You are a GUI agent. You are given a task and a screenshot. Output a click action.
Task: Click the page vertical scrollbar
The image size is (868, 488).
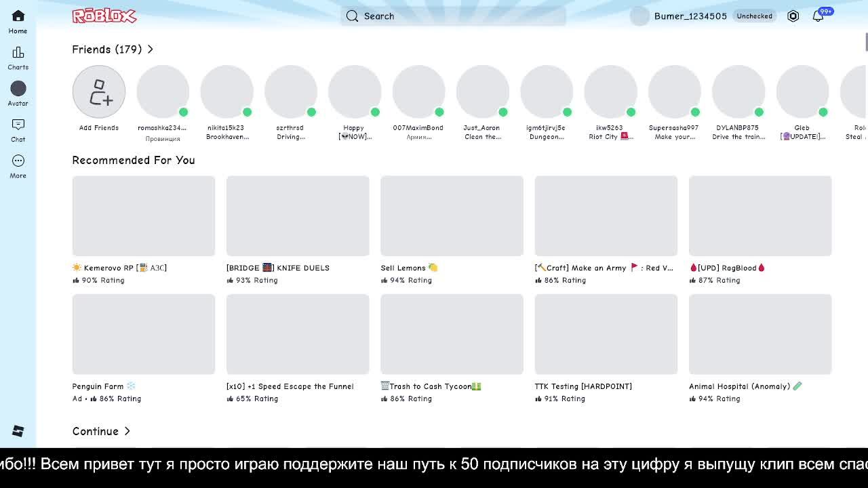(866, 41)
